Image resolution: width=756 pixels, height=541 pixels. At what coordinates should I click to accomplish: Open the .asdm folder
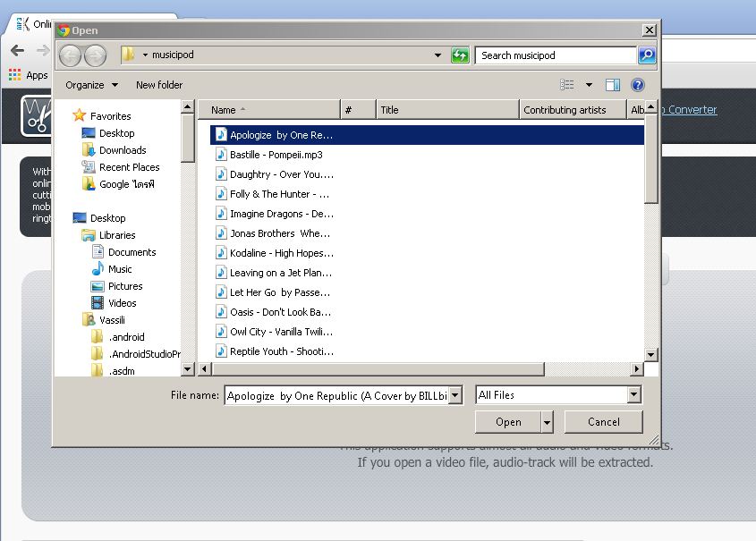(x=114, y=371)
